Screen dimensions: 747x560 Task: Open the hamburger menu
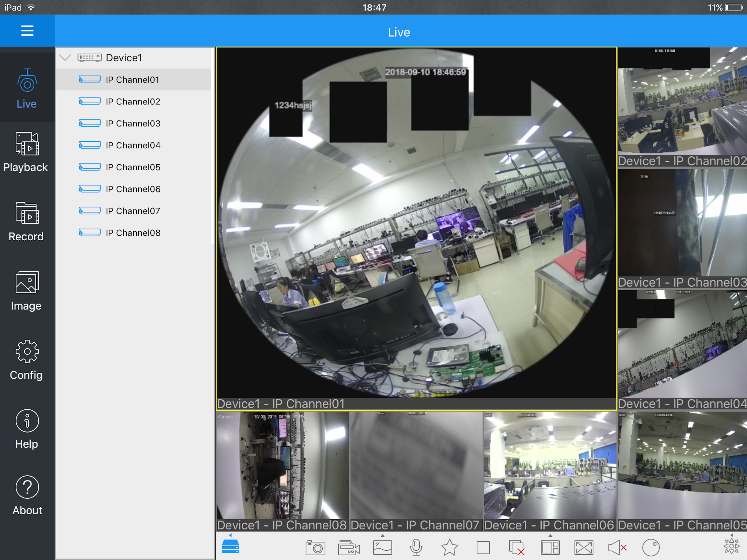point(27,31)
